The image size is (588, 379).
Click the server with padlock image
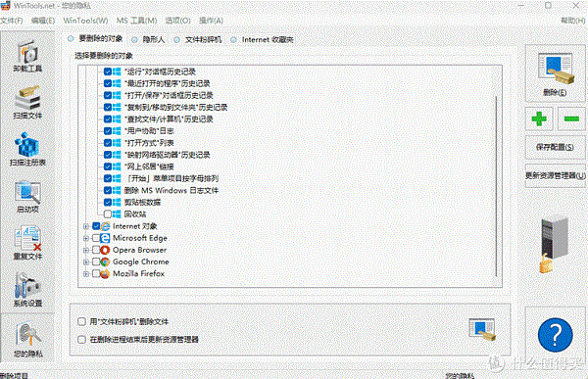[555, 244]
